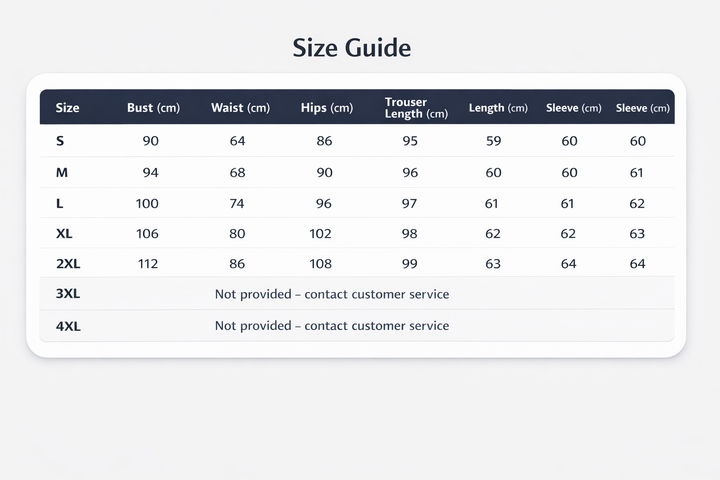Screen dimensions: 720x480
Task: Click the Hips (cm) column header
Action: click(327, 107)
